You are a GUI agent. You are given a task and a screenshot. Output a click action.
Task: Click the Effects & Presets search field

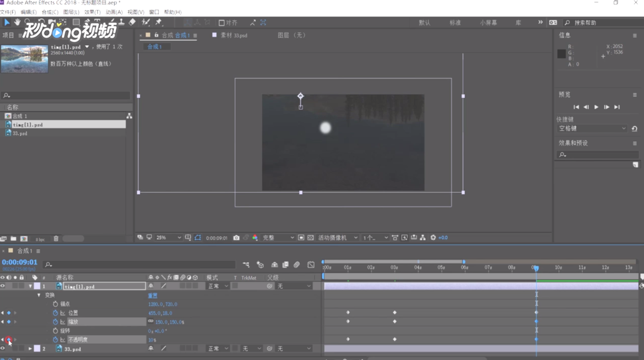597,155
